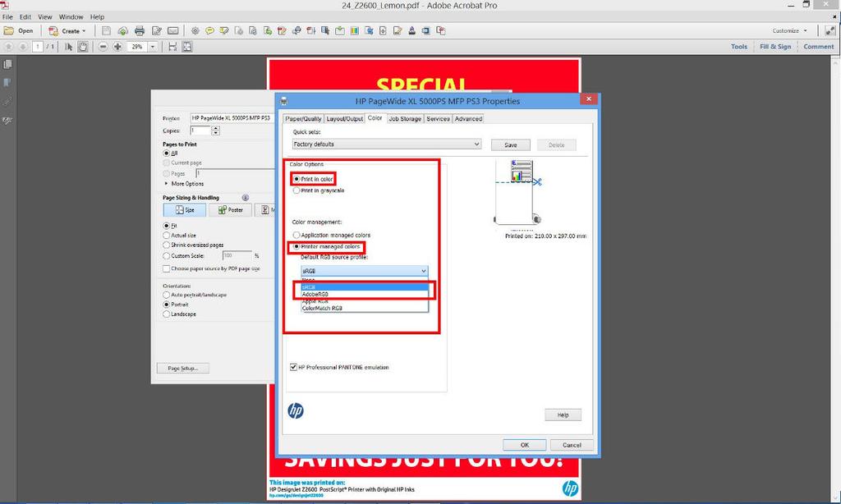Open the Printer selection combo box
Viewport: 841px width, 504px height.
pos(232,118)
